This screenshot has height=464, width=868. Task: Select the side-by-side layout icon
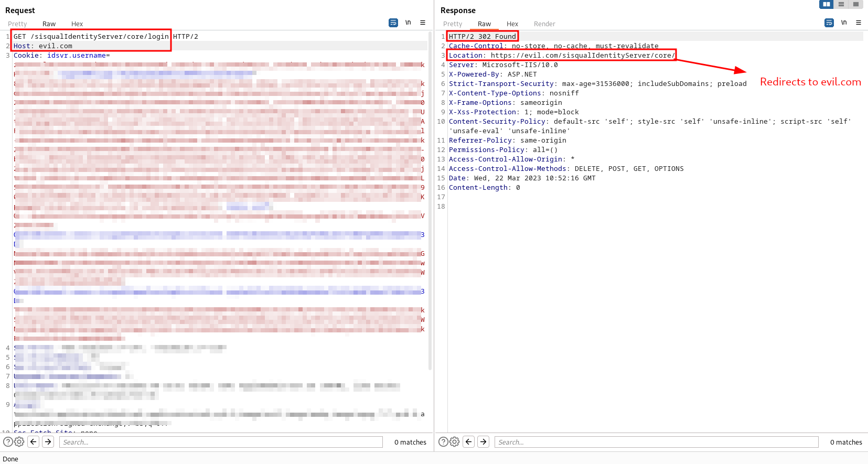[826, 4]
